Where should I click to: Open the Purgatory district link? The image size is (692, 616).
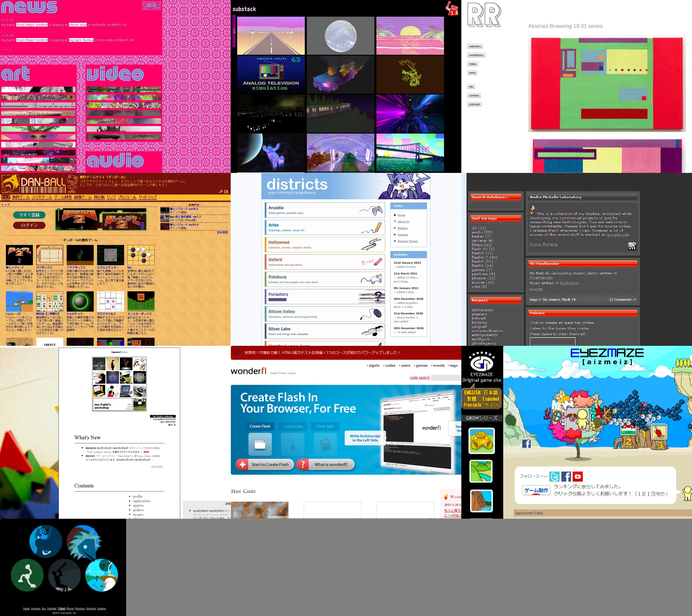tap(278, 294)
